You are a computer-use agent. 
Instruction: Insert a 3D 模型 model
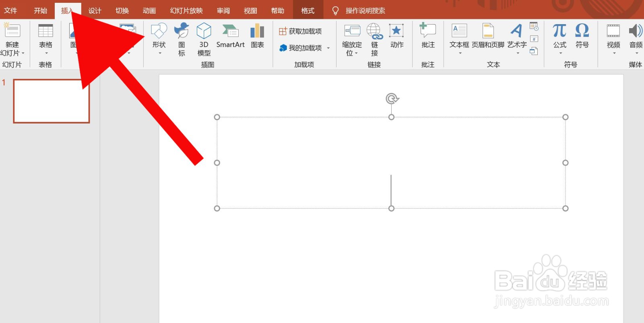click(204, 39)
